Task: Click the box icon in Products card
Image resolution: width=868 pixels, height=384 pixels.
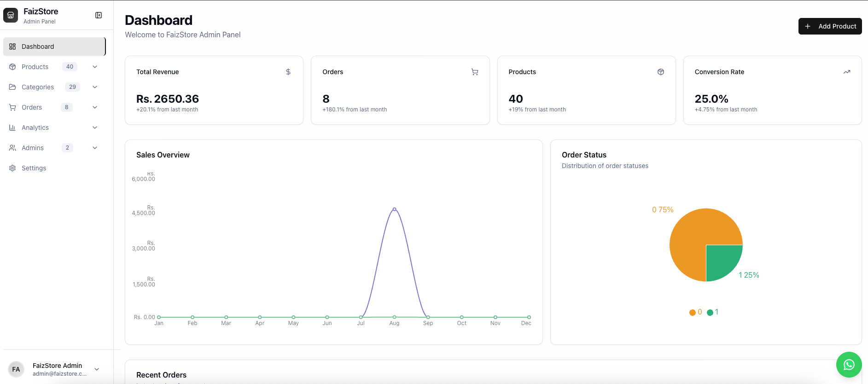Action: (x=661, y=72)
